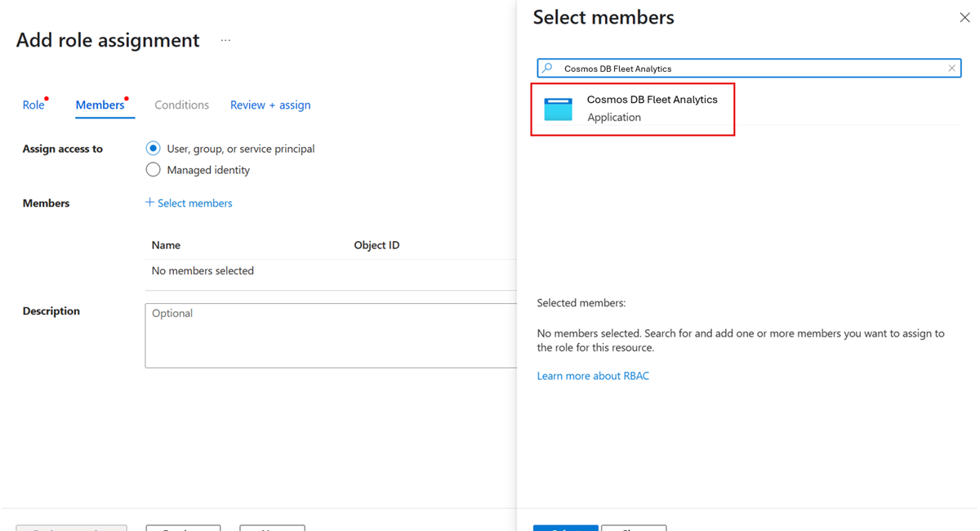
Task: Dismiss the Select members panel with the X
Action: tap(964, 16)
